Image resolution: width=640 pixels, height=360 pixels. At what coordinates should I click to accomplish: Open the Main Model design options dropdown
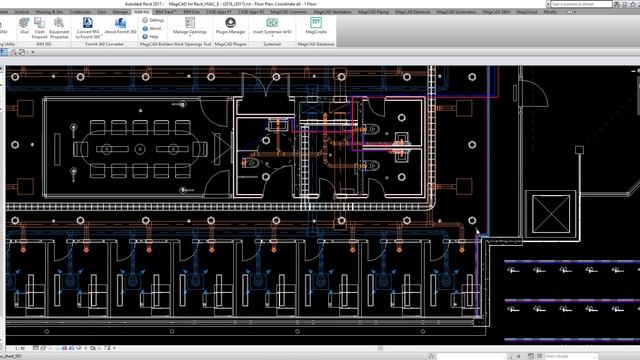coord(571,356)
